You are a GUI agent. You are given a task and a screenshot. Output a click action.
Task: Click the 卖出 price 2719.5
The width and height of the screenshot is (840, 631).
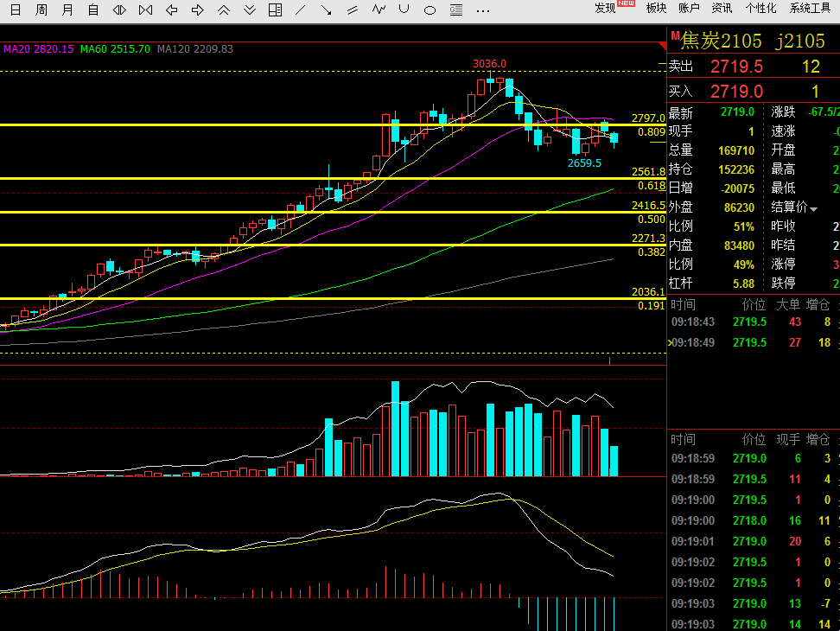(x=736, y=67)
